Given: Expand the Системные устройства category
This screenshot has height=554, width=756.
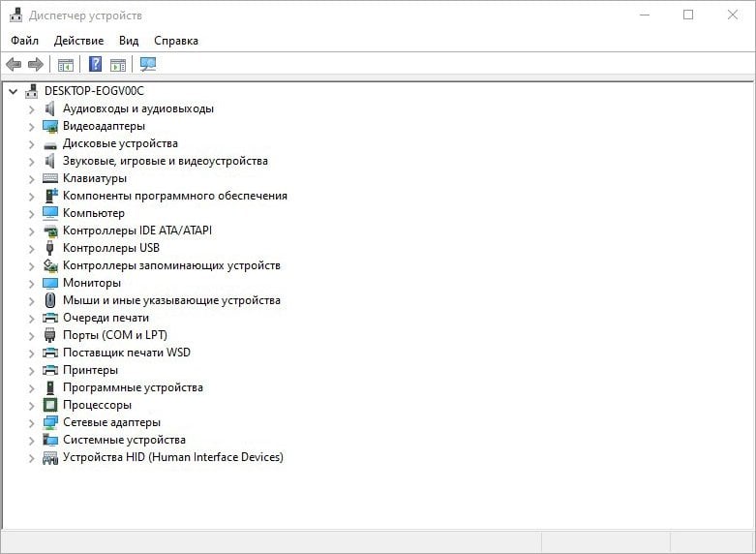Looking at the screenshot, I should 31,441.
